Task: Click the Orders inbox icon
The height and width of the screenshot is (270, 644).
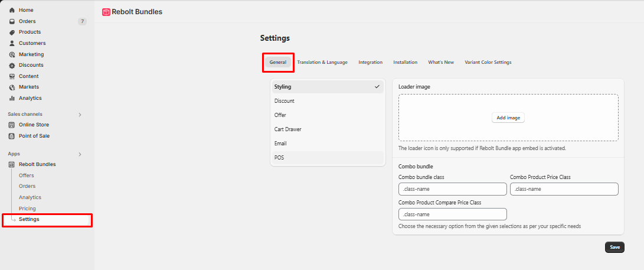Action: (12, 21)
